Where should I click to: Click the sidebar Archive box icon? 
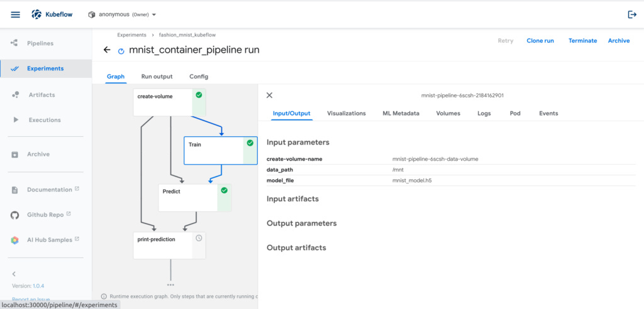15,154
